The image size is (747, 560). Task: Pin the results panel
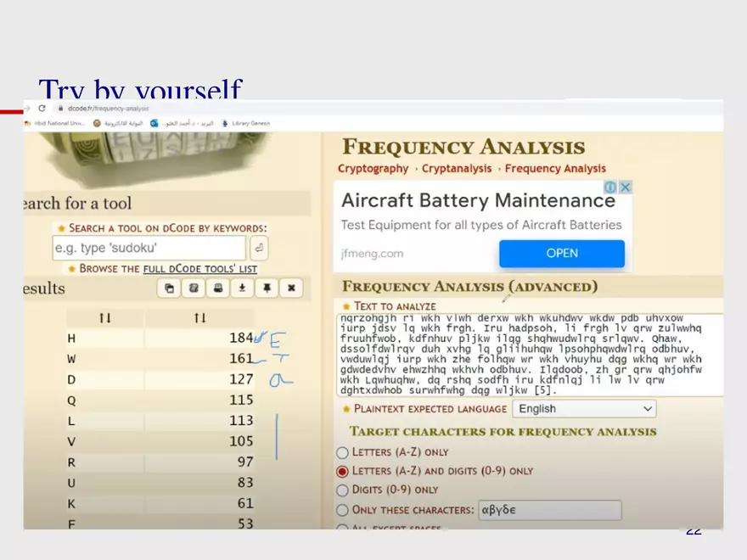click(267, 288)
